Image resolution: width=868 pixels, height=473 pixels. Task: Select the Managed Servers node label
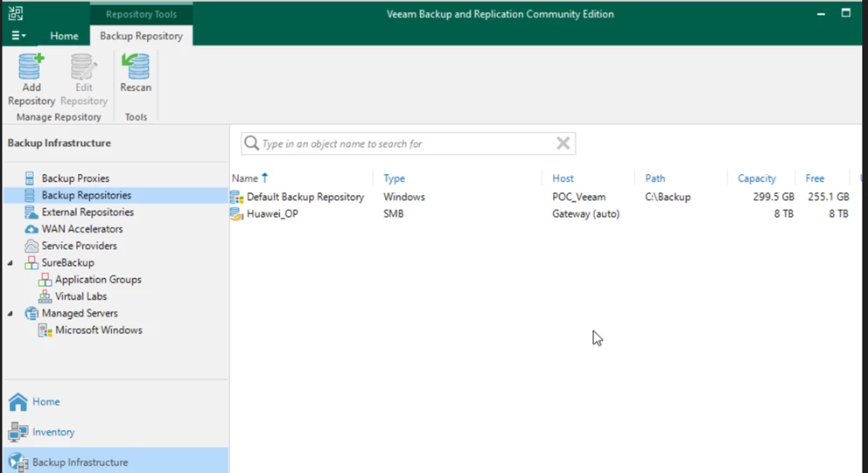(x=80, y=313)
